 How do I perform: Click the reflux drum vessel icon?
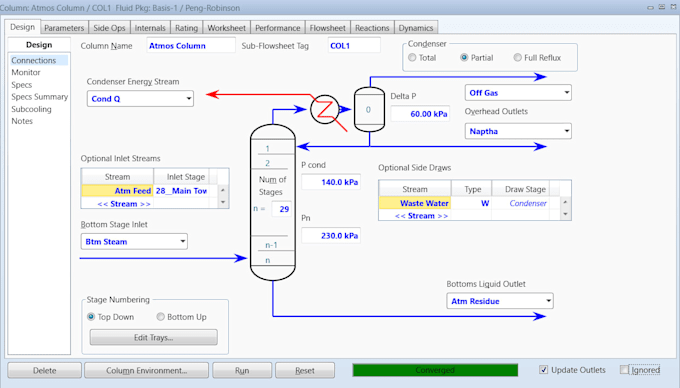pyautogui.click(x=369, y=109)
